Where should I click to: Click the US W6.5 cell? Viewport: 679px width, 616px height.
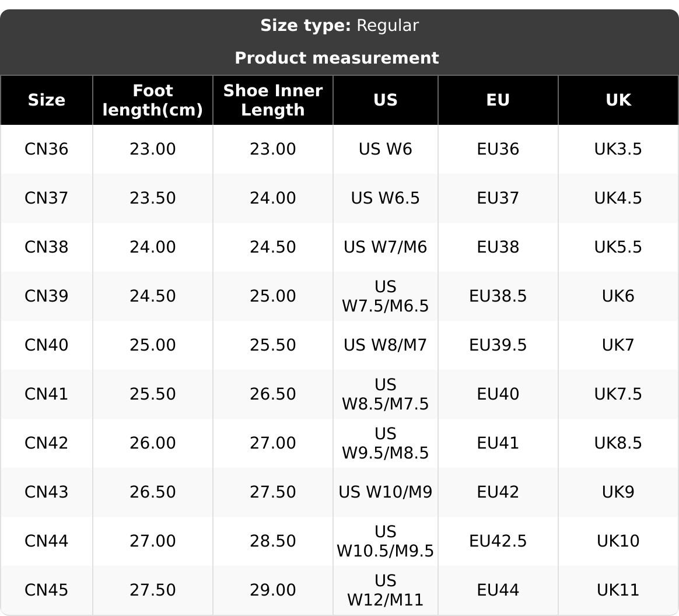[x=386, y=198]
